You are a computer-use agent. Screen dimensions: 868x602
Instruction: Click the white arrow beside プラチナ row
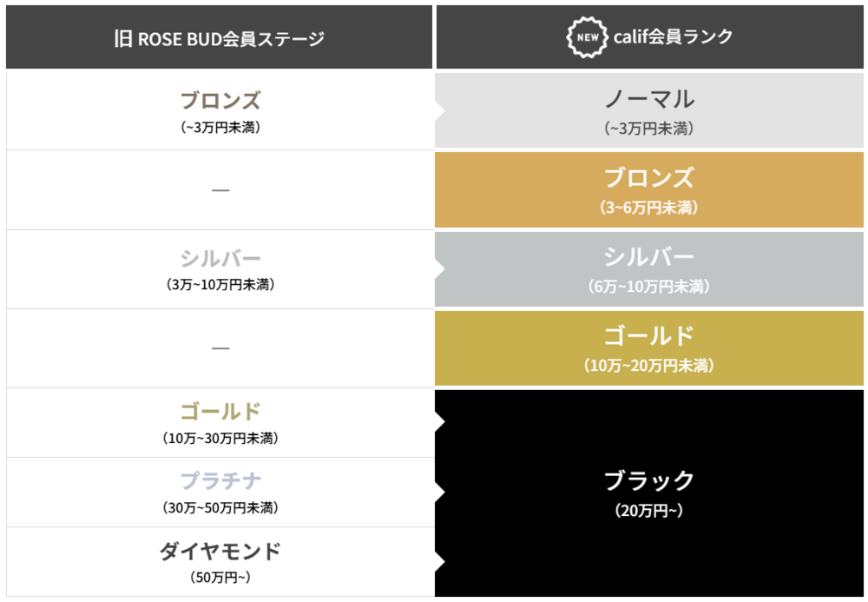click(439, 493)
